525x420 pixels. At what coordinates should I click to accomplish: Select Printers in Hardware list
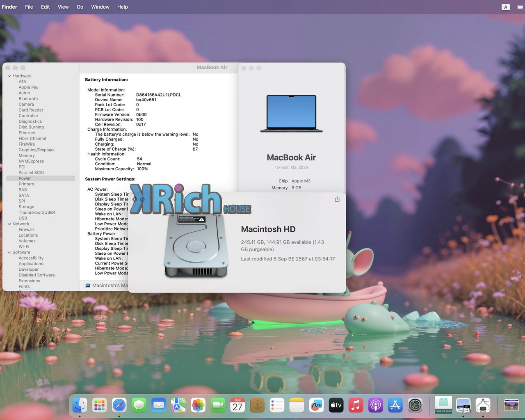[x=26, y=184]
